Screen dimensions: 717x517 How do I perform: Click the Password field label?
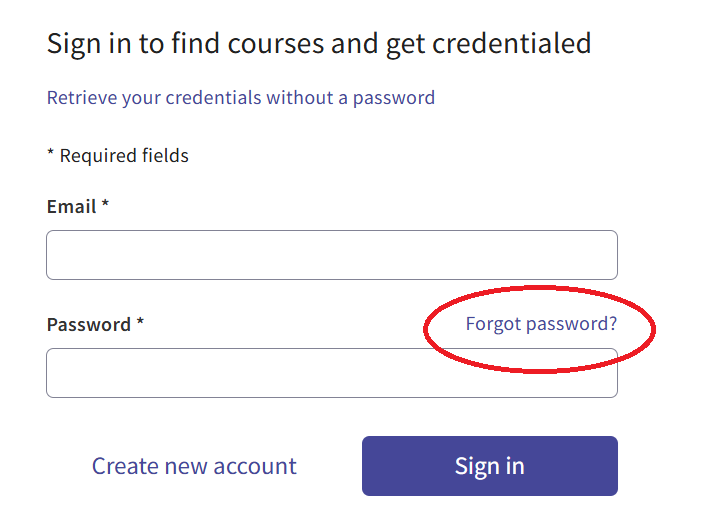point(89,325)
